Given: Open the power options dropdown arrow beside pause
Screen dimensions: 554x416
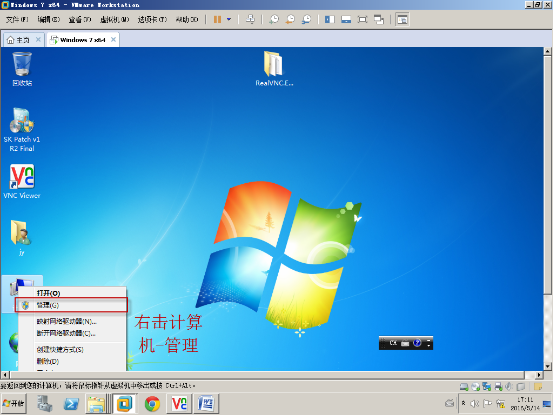Looking at the screenshot, I should (x=229, y=19).
